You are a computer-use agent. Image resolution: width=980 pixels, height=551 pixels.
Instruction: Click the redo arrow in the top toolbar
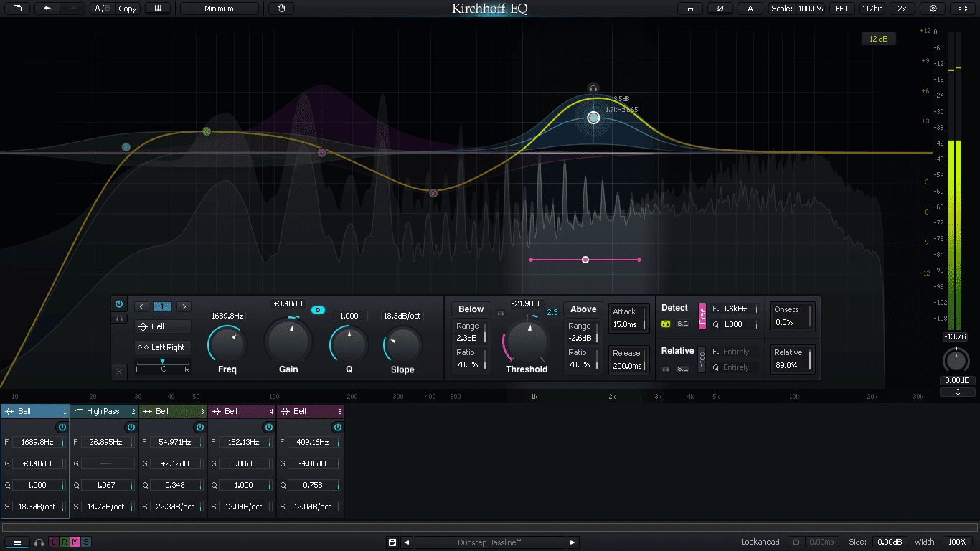(x=72, y=9)
